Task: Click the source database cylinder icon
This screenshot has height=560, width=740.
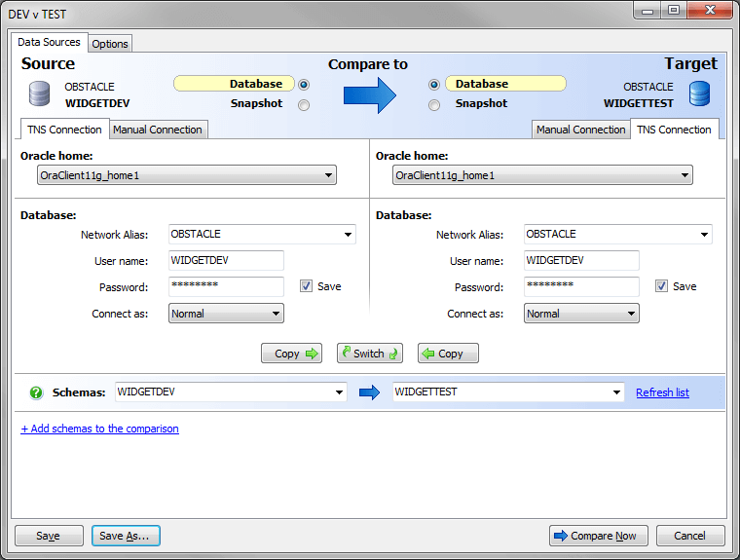Action: point(39,94)
